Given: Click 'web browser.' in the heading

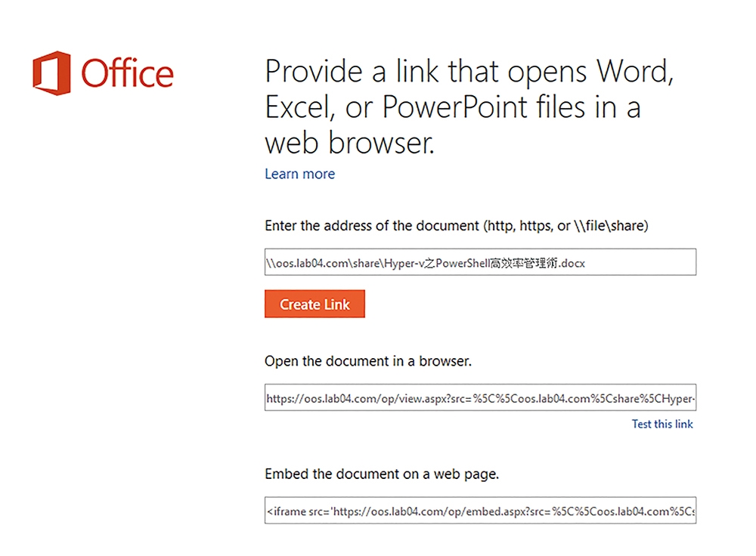Looking at the screenshot, I should click(349, 143).
